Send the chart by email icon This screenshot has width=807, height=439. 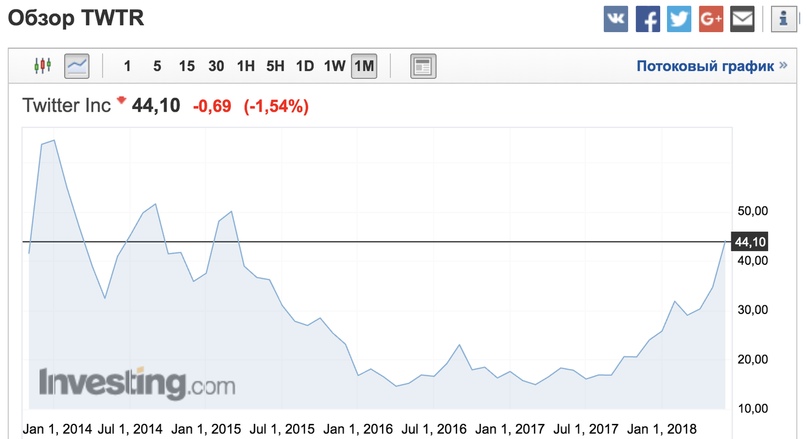click(742, 20)
